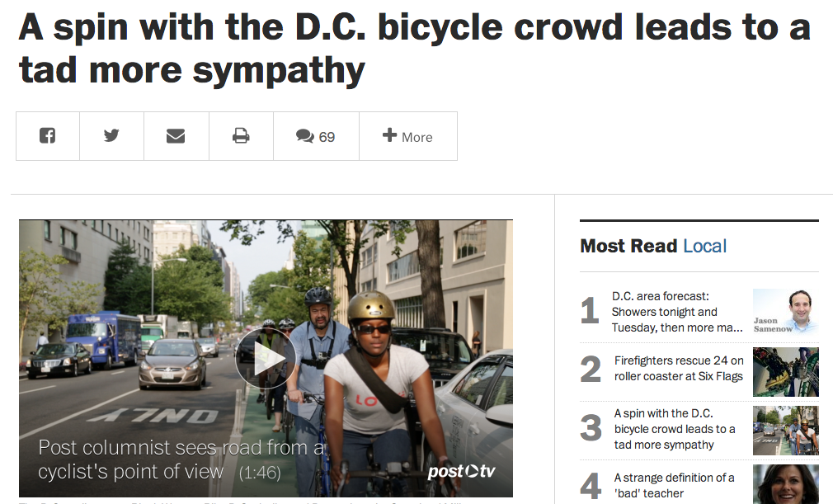This screenshot has height=504, width=833.
Task: Click the video caption about Post columnist
Action: (x=181, y=459)
